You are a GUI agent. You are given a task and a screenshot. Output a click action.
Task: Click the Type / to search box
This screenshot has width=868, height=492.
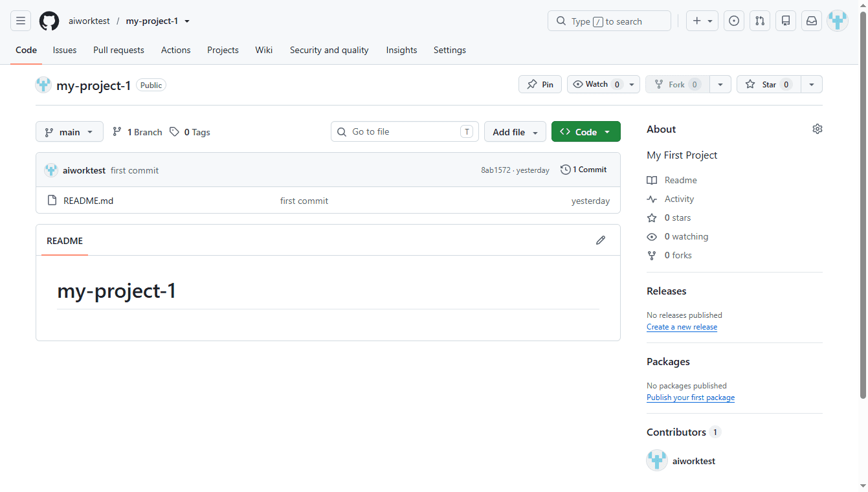click(609, 21)
